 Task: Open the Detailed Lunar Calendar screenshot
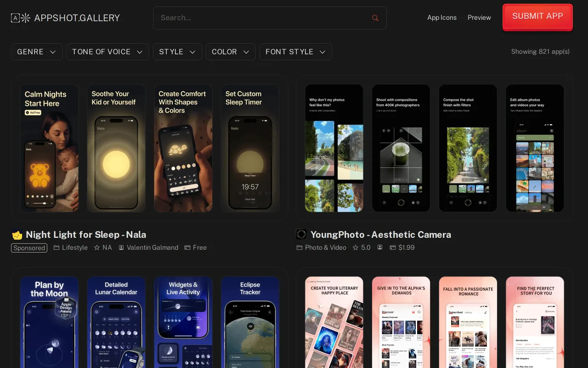[116, 322]
